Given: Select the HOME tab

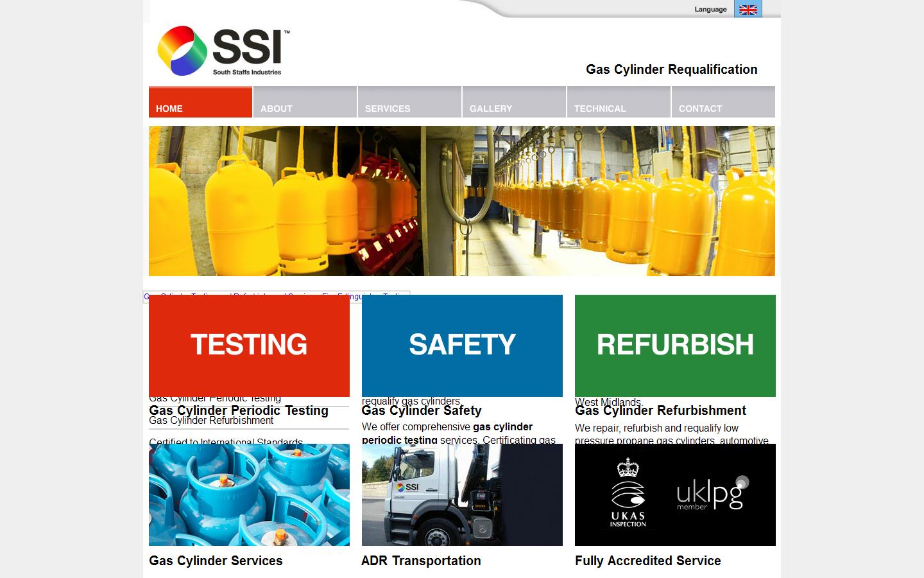Looking at the screenshot, I should point(169,109).
